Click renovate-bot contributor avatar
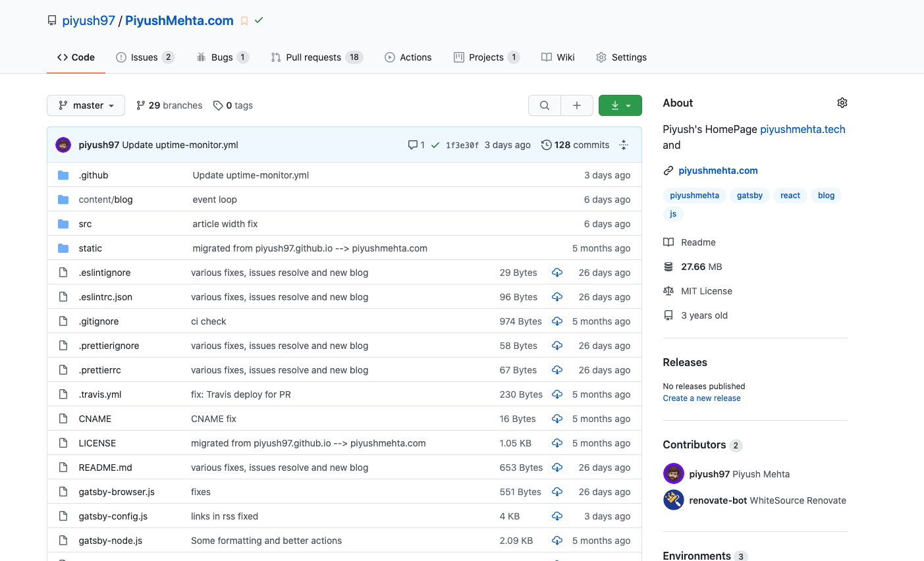 click(673, 500)
